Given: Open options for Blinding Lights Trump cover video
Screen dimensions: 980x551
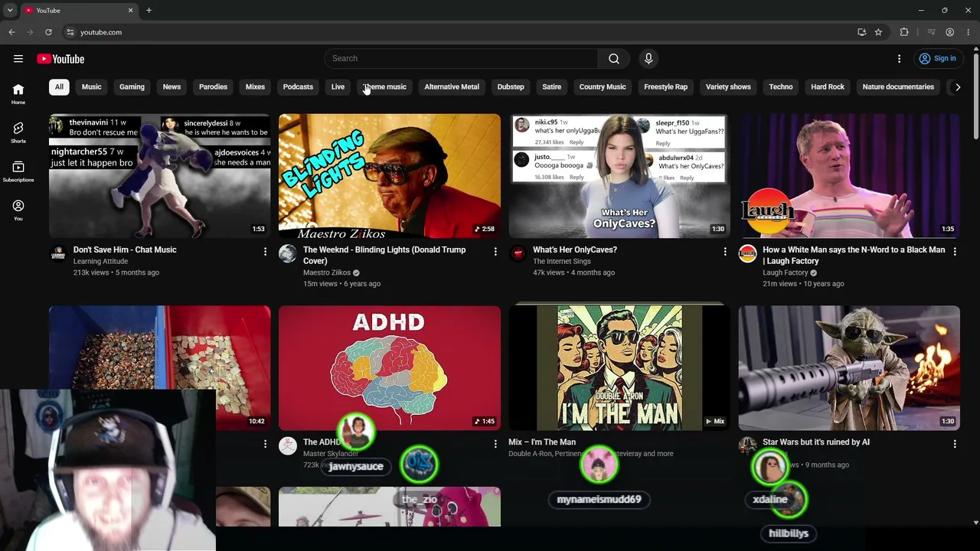Looking at the screenshot, I should 495,251.
